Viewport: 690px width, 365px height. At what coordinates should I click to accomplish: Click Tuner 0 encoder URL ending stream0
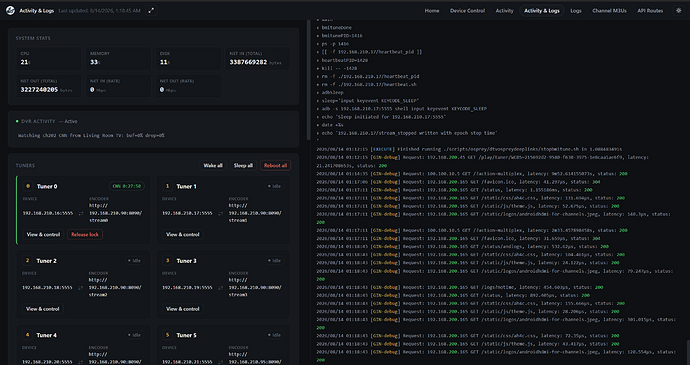pyautogui.click(x=115, y=213)
